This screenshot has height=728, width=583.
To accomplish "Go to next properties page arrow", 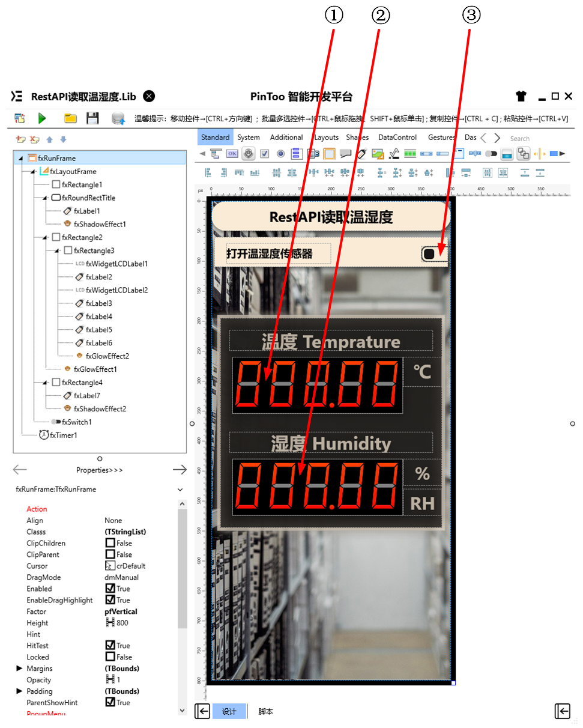I will [x=180, y=470].
